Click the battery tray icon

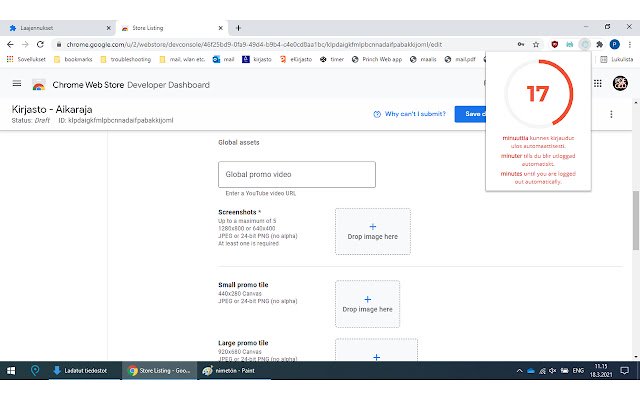pyautogui.click(x=564, y=371)
